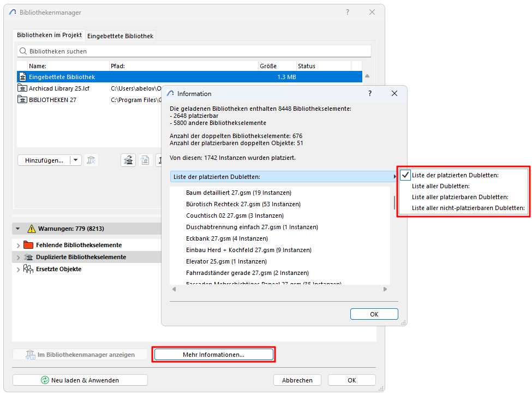Viewport: 532px width, 395px height.
Task: Select Elevator 25.gsm entry
Action: [226, 261]
